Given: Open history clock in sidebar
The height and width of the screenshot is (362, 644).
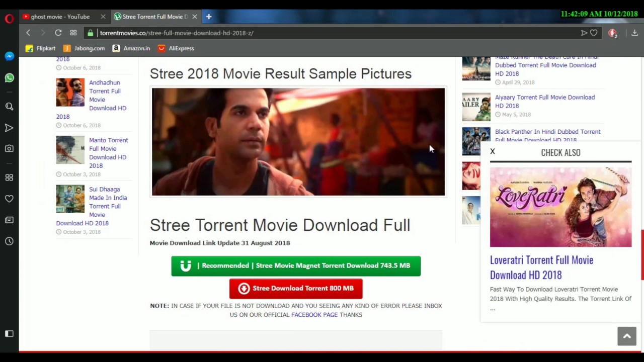Looking at the screenshot, I should (9, 241).
